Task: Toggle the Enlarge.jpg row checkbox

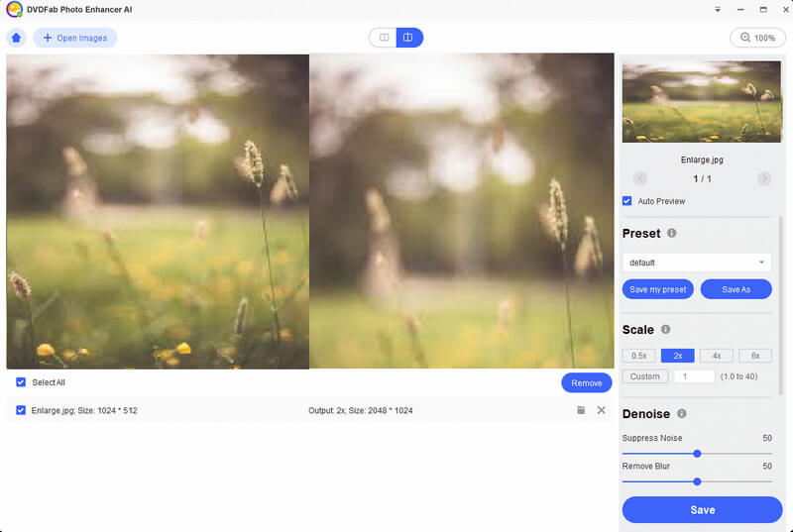Action: pos(21,410)
